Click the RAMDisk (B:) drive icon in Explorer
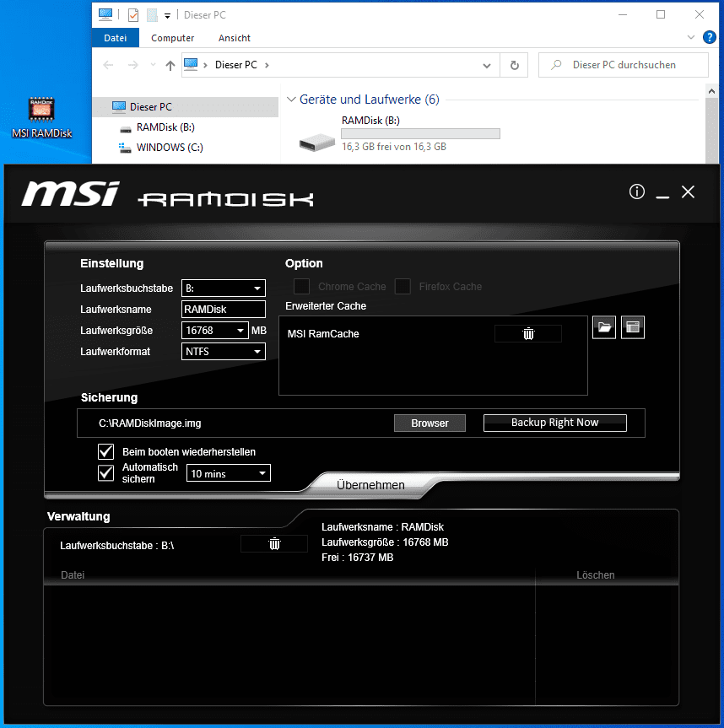724x728 pixels. coord(316,141)
